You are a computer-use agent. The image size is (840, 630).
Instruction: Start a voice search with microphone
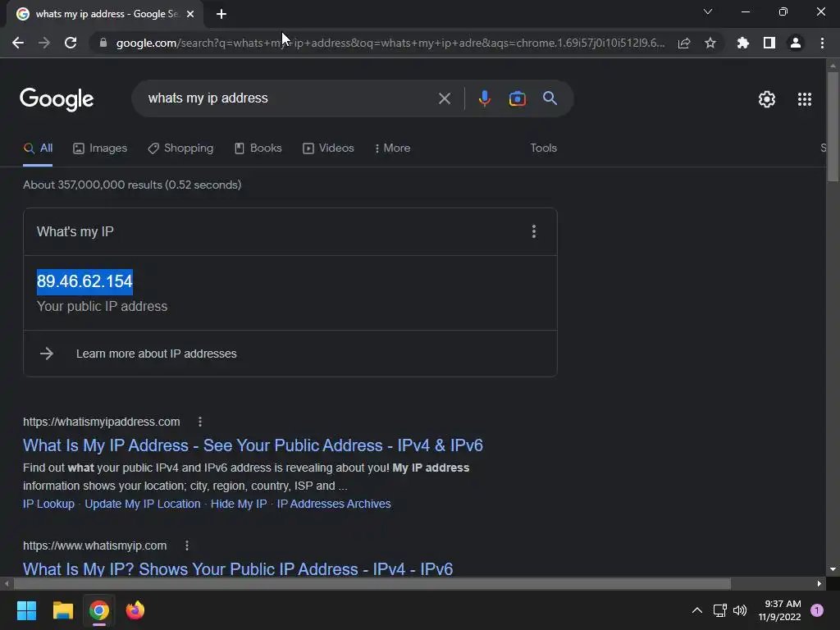click(x=484, y=98)
